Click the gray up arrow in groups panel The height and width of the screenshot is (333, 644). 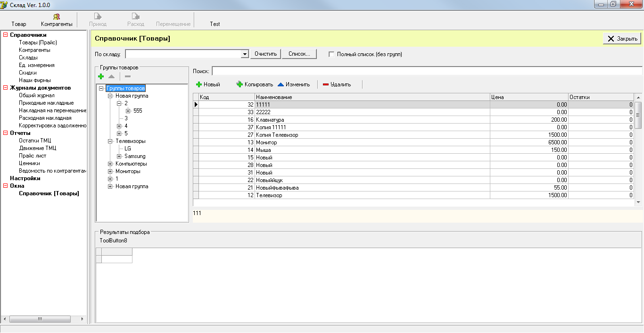click(112, 76)
